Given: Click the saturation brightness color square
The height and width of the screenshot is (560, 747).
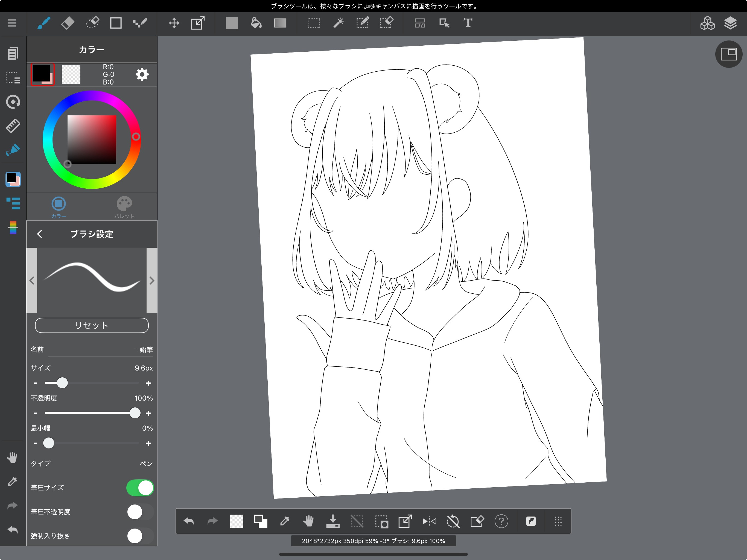Looking at the screenshot, I should [92, 139].
